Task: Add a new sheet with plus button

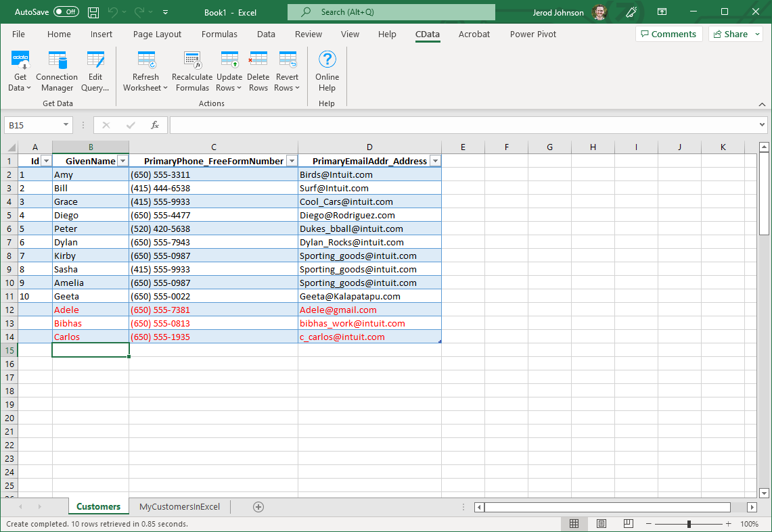Action: click(x=258, y=506)
